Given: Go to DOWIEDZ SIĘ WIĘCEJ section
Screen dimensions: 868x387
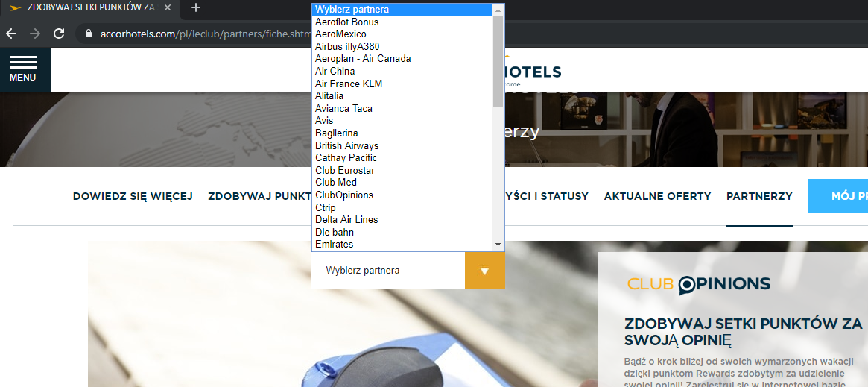Looking at the screenshot, I should pyautogui.click(x=133, y=196).
